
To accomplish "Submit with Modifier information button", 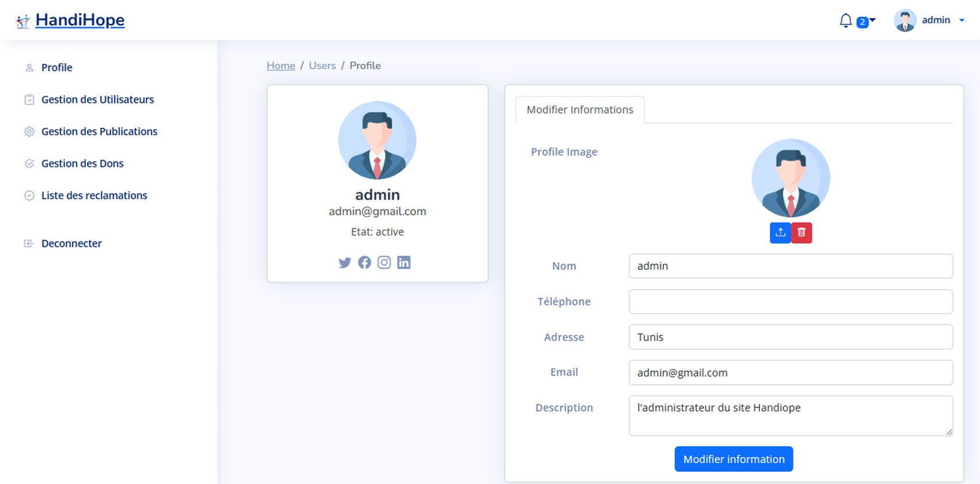I will tap(734, 459).
